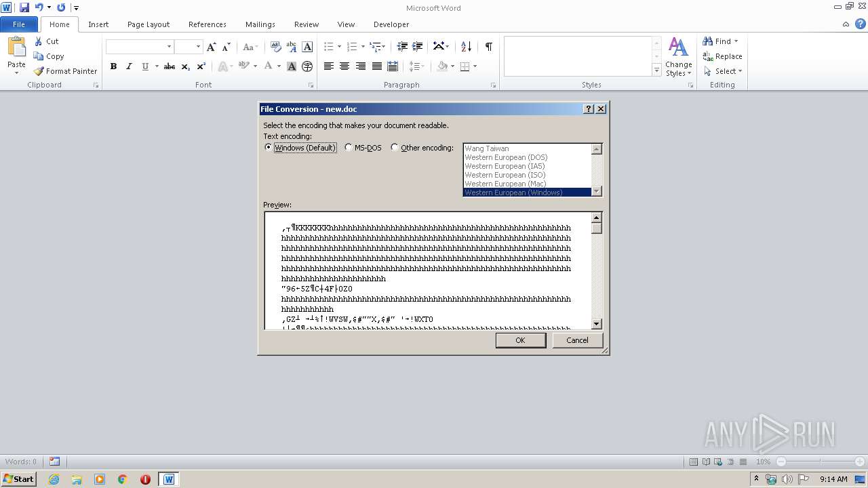Switch to the Developer tab
Image resolution: width=868 pixels, height=488 pixels.
pos(391,24)
